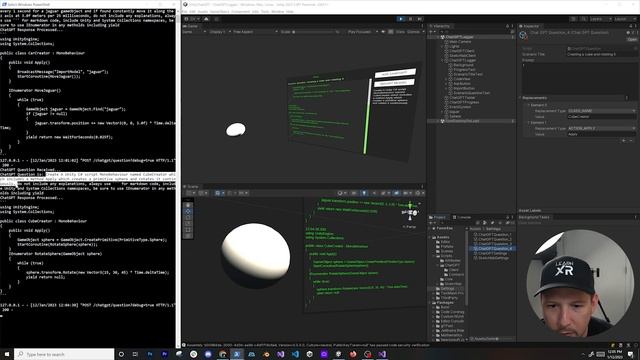Select ChatGPTQuestion_1 asset in Project

tap(494, 235)
